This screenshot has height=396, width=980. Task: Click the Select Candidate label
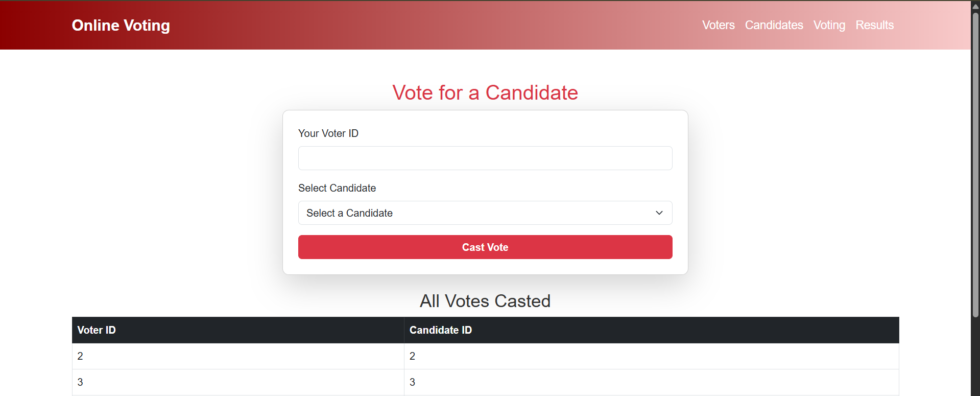coord(337,188)
